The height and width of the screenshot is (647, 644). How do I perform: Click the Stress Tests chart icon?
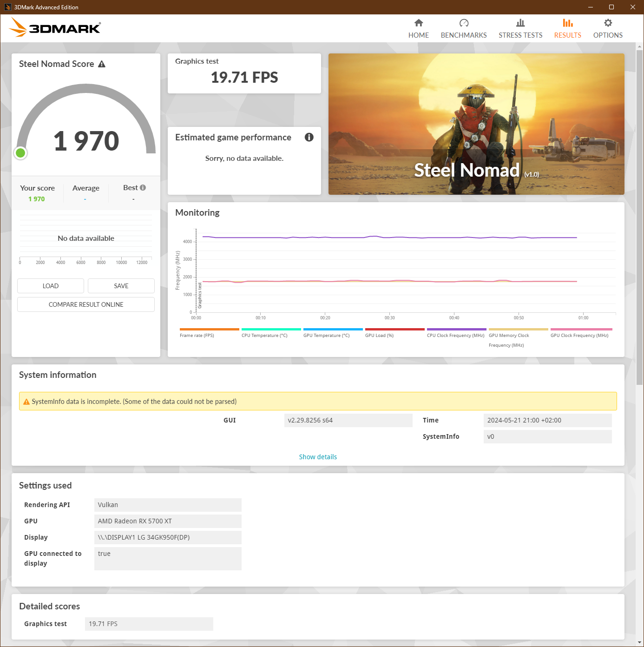click(520, 23)
